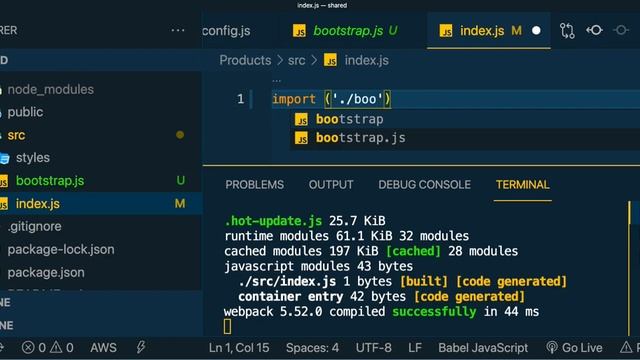Open the Explorer more actions ellipsis
Viewport: 640px width, 360px height.
178,30
